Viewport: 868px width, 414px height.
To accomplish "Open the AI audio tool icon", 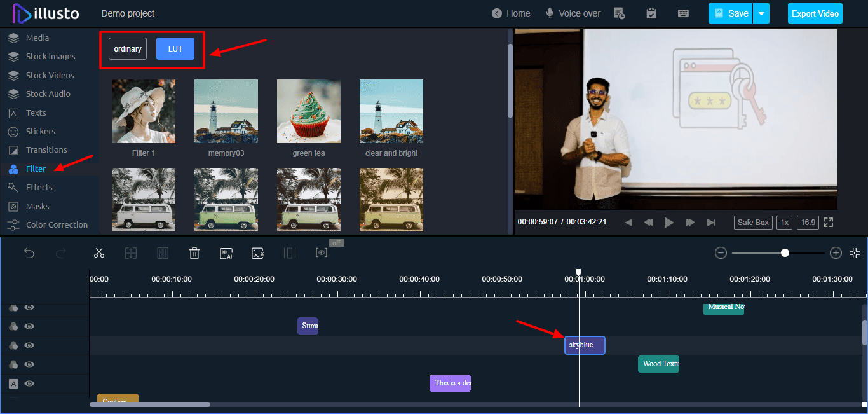I will (226, 253).
